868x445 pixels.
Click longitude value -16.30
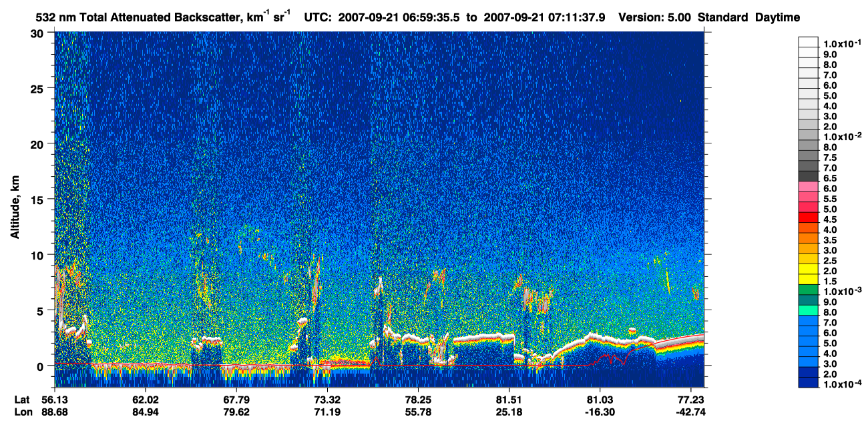click(x=600, y=412)
